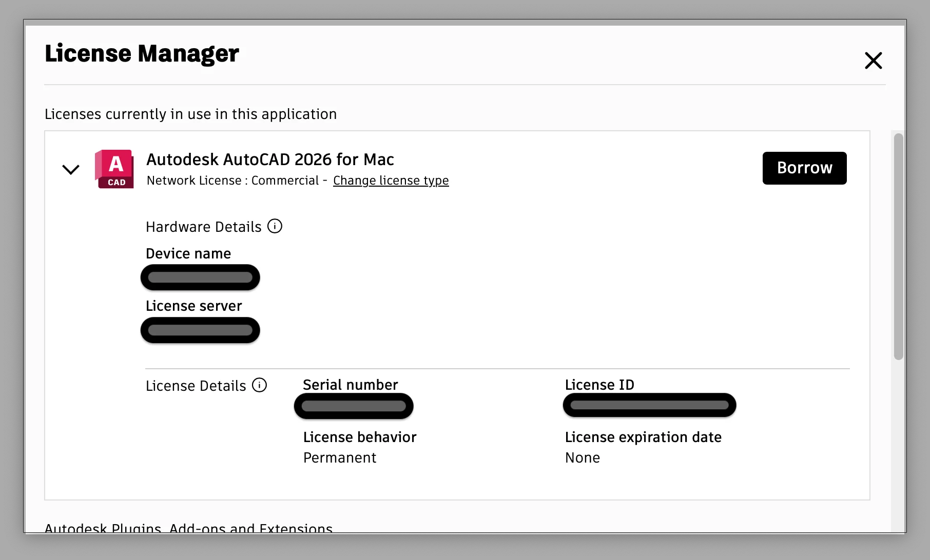Click the License Details label

196,386
